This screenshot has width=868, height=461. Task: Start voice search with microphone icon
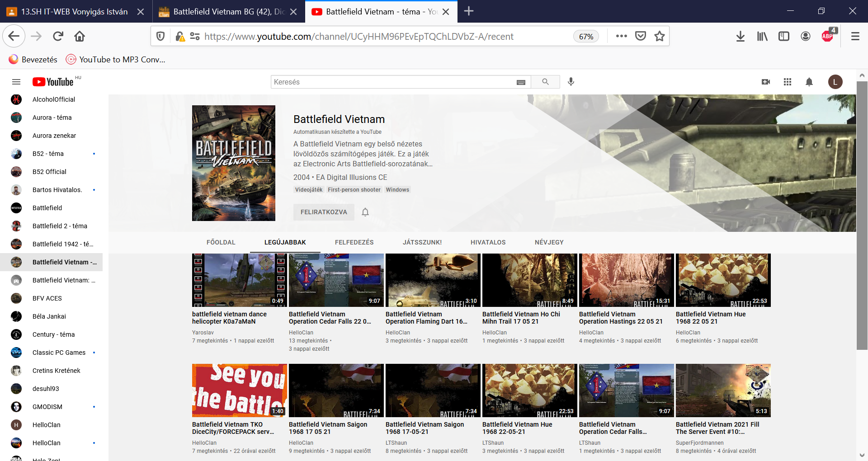pyautogui.click(x=571, y=82)
